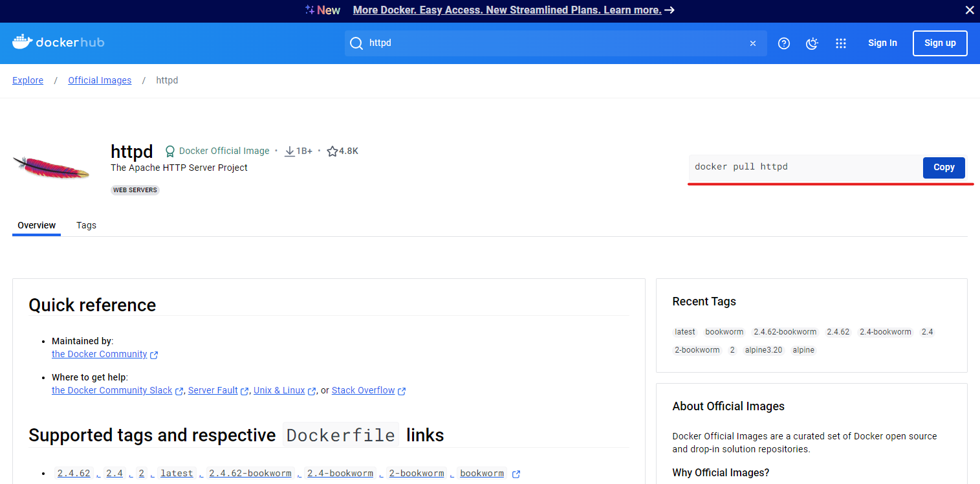Select the 2.4.62 recent tag chip
Viewport: 980px width, 484px height.
(838, 332)
